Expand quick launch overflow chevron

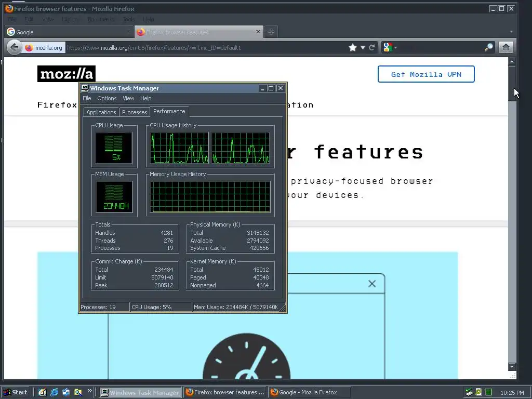coord(89,391)
